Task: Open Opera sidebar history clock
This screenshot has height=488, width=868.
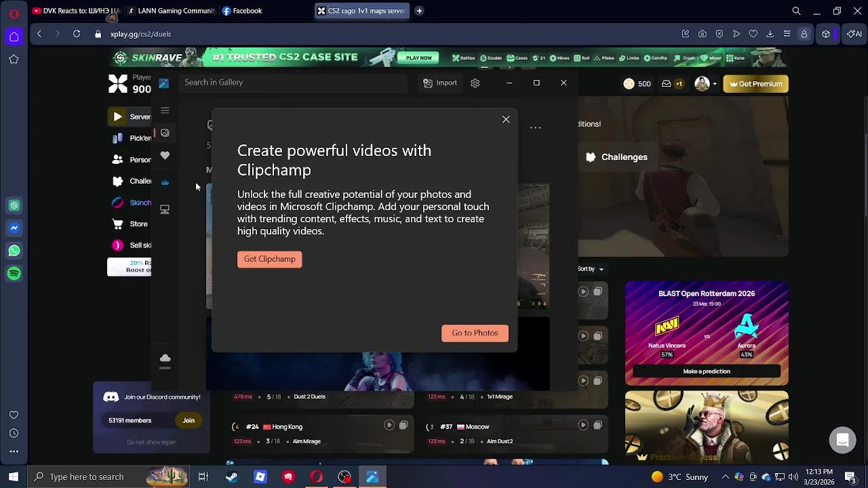Action: pyautogui.click(x=14, y=434)
